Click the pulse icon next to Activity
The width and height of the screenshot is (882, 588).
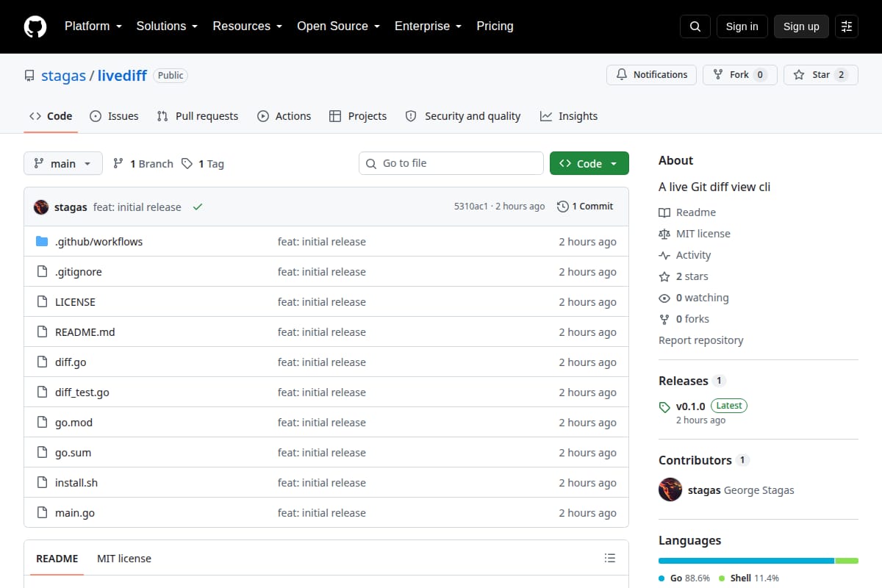(x=664, y=255)
